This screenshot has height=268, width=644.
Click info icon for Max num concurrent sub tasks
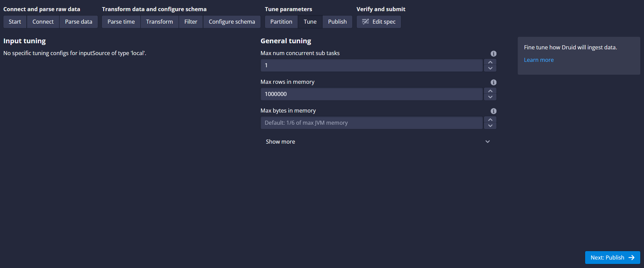493,53
